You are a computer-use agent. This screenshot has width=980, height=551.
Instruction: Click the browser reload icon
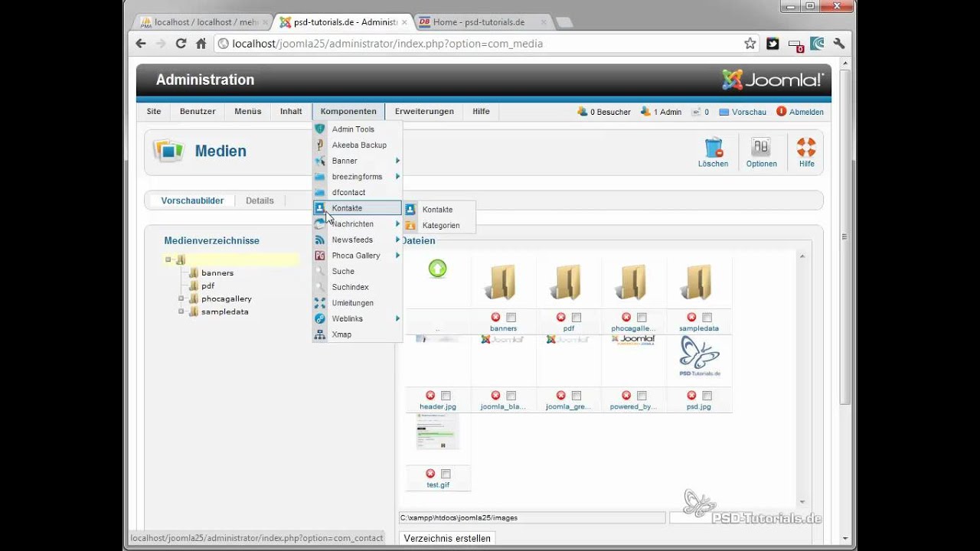tap(181, 44)
